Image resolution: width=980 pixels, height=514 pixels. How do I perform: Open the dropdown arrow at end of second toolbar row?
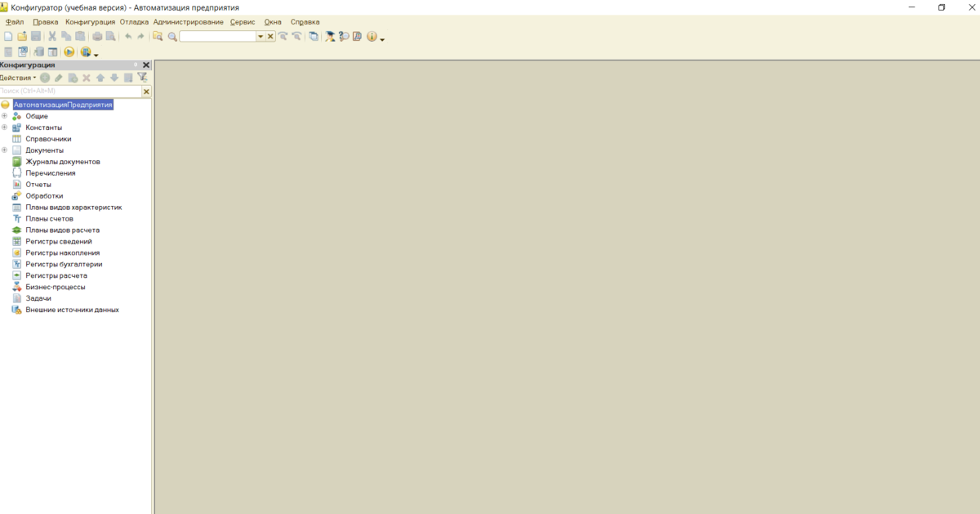96,55
